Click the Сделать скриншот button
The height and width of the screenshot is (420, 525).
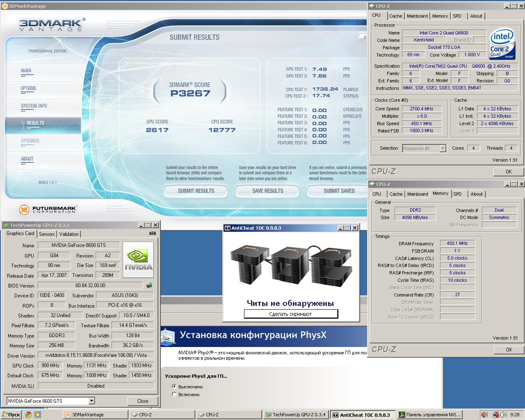point(291,314)
